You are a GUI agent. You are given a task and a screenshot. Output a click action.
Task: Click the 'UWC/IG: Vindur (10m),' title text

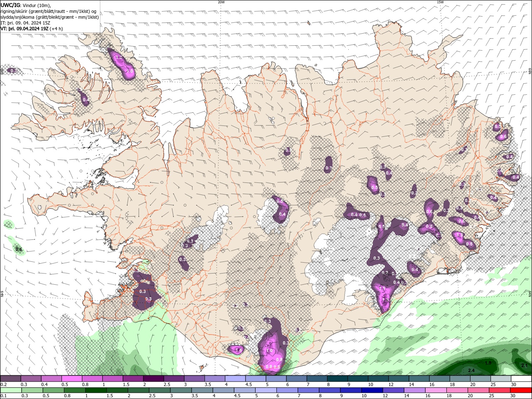pos(26,5)
